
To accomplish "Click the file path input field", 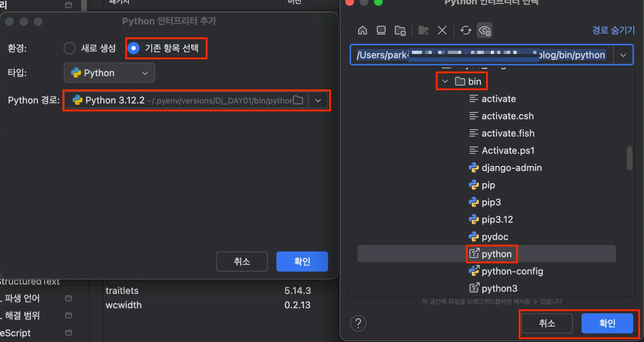I will pos(482,55).
